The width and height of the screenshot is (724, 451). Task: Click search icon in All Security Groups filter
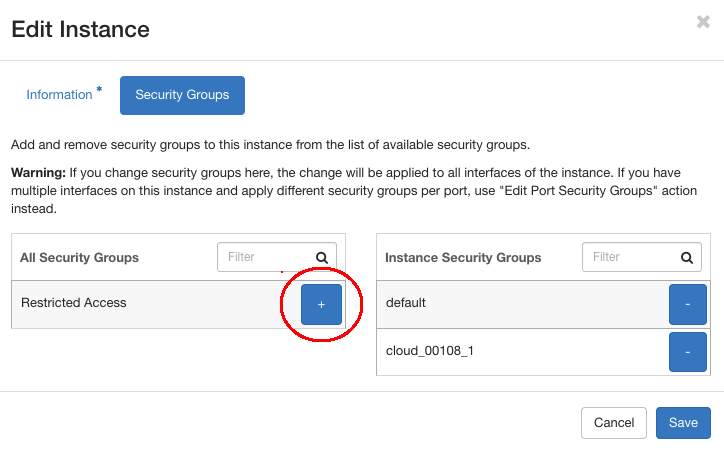click(322, 258)
